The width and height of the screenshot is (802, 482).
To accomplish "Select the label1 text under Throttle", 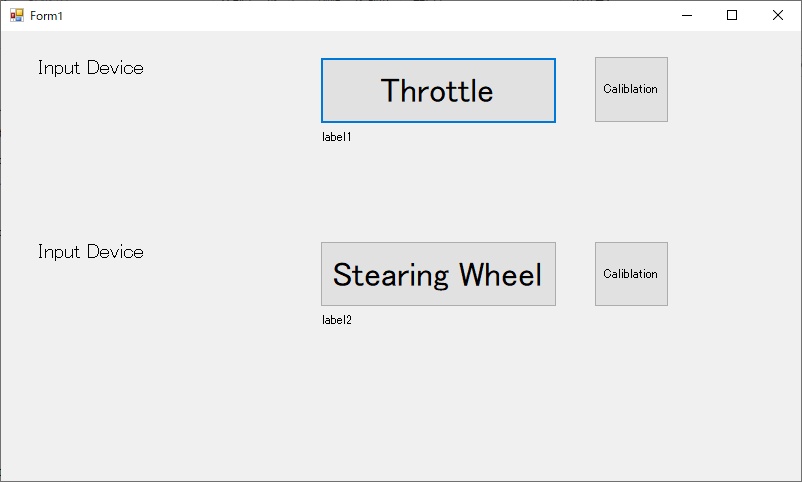I will pyautogui.click(x=337, y=137).
